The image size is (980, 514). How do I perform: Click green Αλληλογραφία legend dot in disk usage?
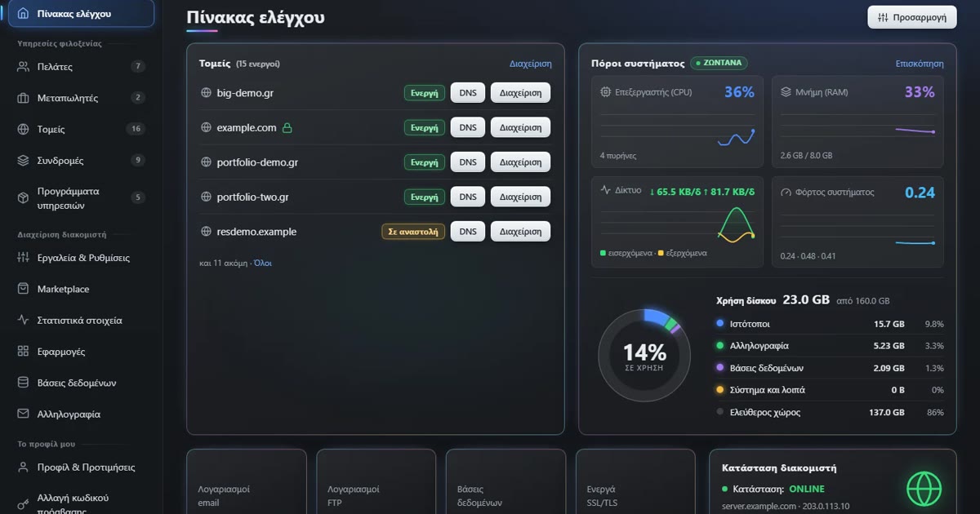(x=719, y=346)
